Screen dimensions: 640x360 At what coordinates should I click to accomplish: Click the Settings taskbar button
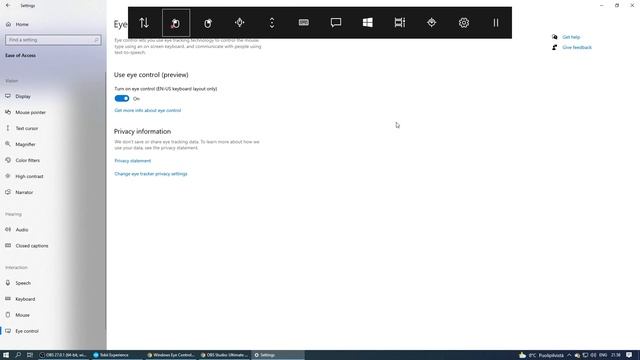point(278,355)
